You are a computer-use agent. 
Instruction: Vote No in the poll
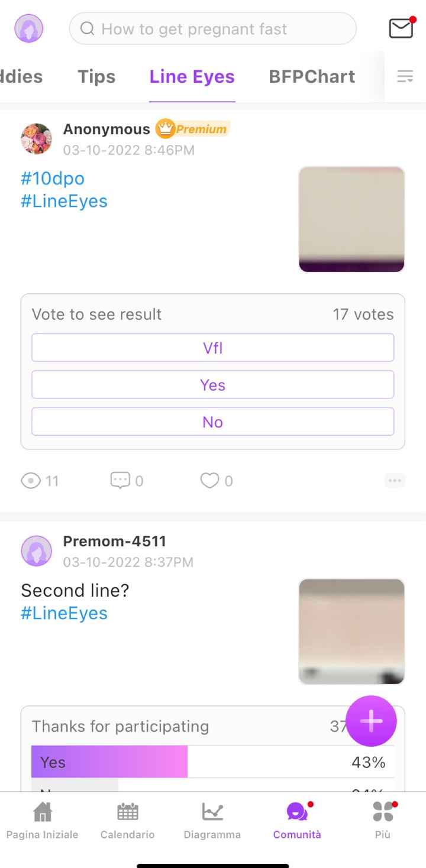tap(212, 422)
